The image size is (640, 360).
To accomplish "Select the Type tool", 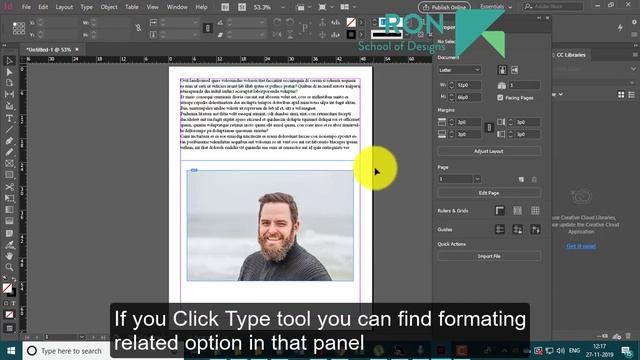I will [x=9, y=118].
